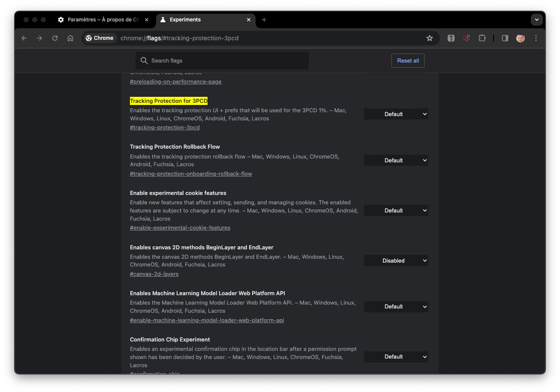This screenshot has height=392, width=560.
Task: Open the tab search chevron button
Action: tap(536, 20)
